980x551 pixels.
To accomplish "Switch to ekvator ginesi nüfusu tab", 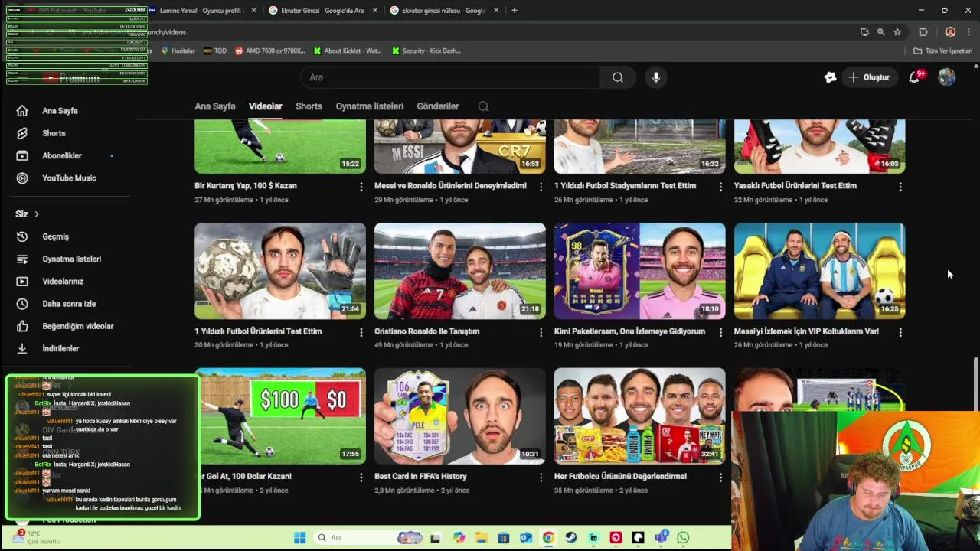I will (x=443, y=11).
